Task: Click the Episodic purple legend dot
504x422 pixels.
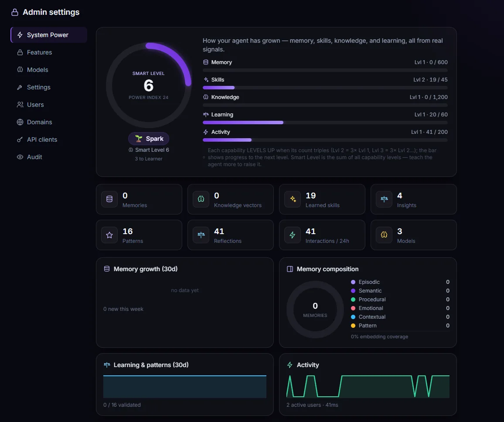Action: click(x=353, y=282)
